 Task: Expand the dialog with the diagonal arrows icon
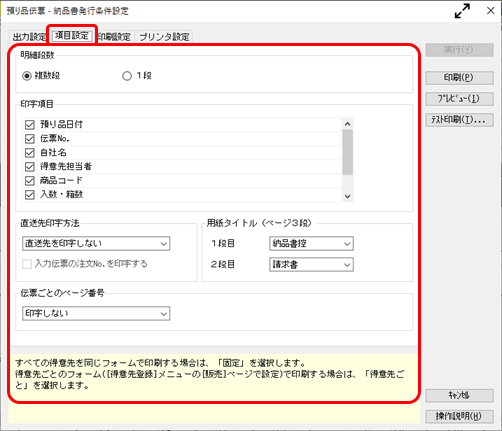click(x=462, y=11)
